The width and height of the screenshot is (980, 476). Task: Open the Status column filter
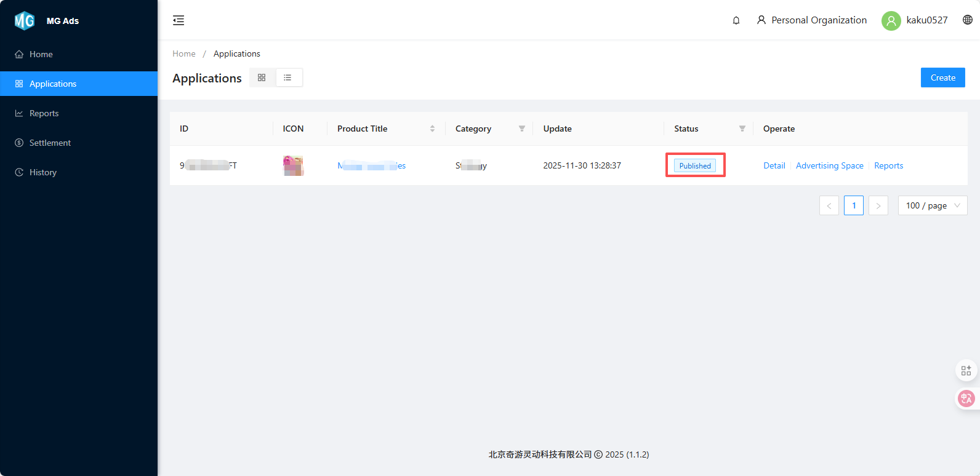742,129
